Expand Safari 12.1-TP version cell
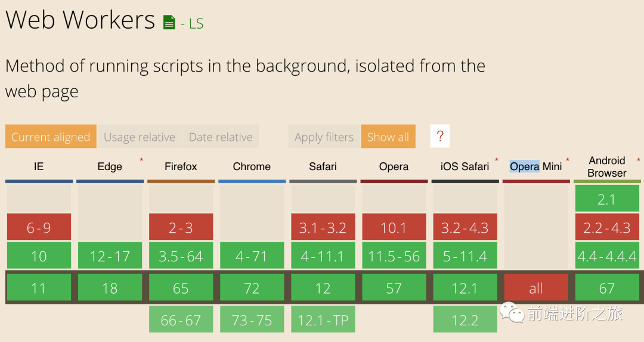644x342 pixels. (x=323, y=320)
